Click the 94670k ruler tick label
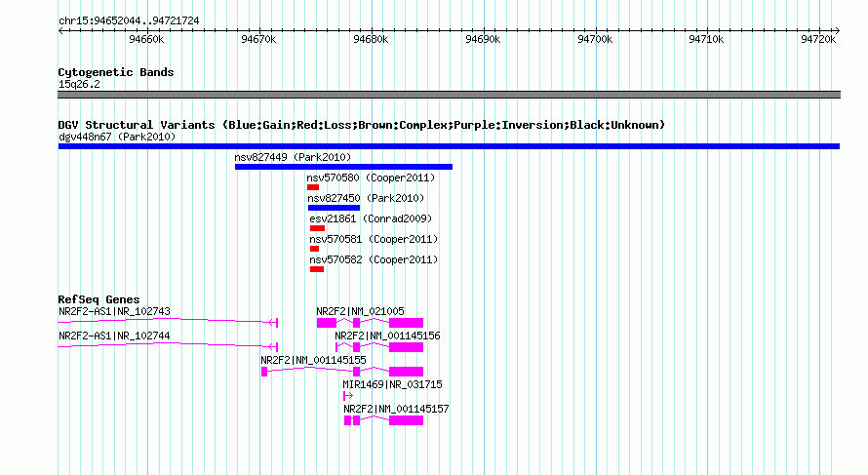The image size is (868, 475). pyautogui.click(x=258, y=39)
